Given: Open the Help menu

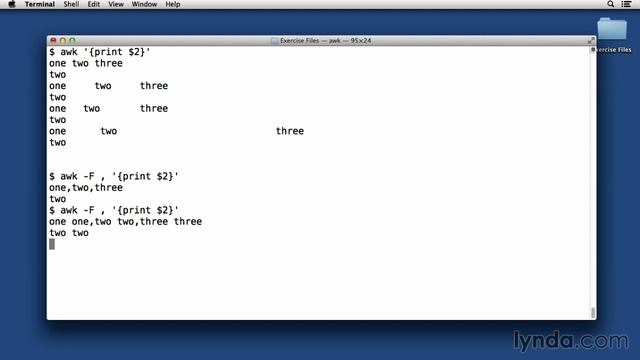Looking at the screenshot, I should [x=173, y=4].
